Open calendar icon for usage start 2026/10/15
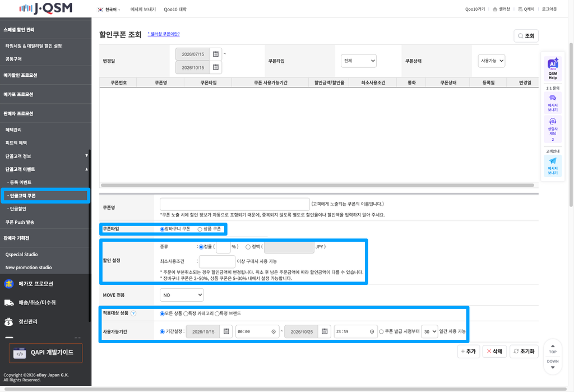Screen dimensions: 574x392 (x=226, y=331)
